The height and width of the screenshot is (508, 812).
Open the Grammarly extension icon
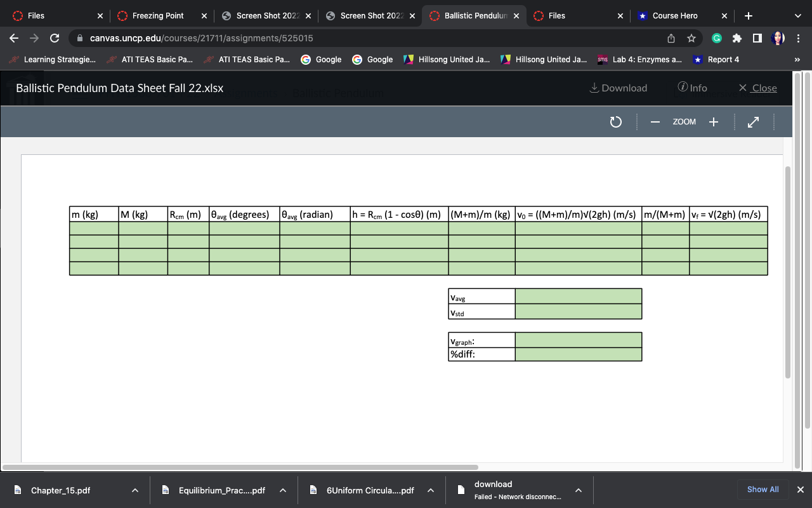pyautogui.click(x=716, y=38)
